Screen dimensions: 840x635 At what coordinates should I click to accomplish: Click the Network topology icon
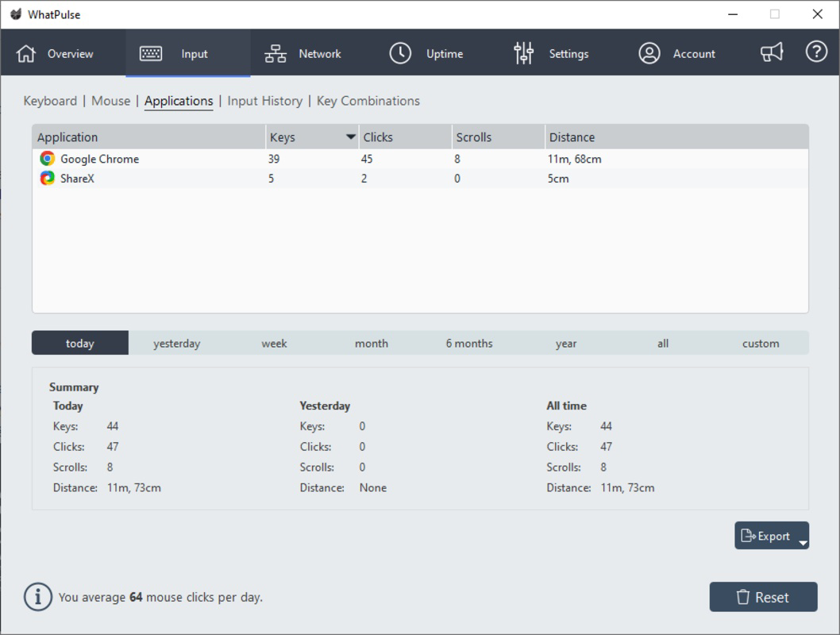pyautogui.click(x=276, y=53)
